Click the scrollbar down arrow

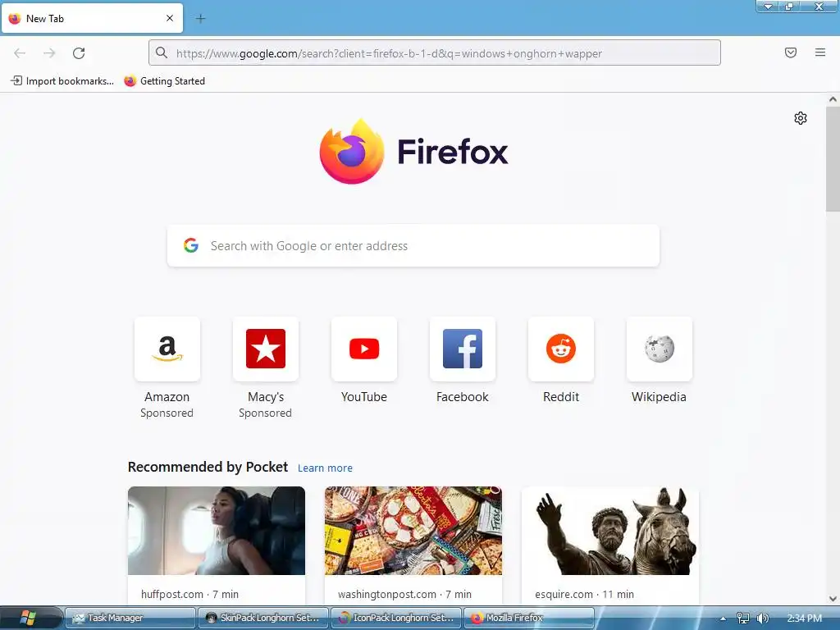[833, 598]
